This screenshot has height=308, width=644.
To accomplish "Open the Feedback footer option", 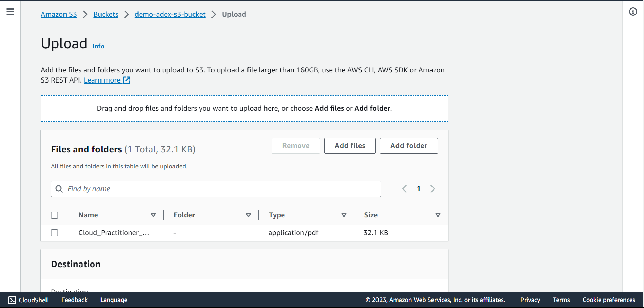I will (74, 300).
